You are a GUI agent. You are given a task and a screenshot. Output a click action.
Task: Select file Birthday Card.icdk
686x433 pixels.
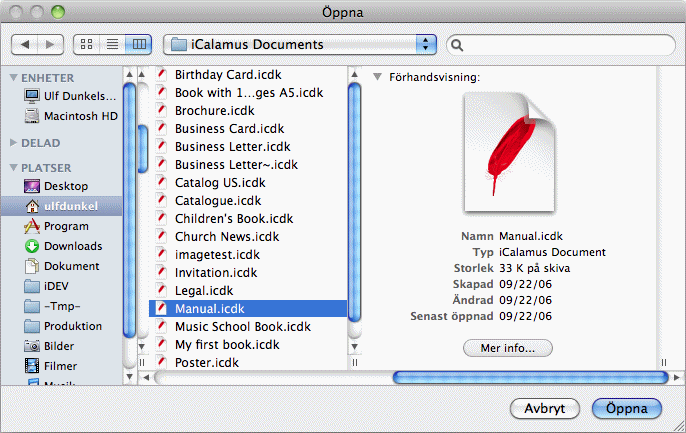pyautogui.click(x=248, y=74)
